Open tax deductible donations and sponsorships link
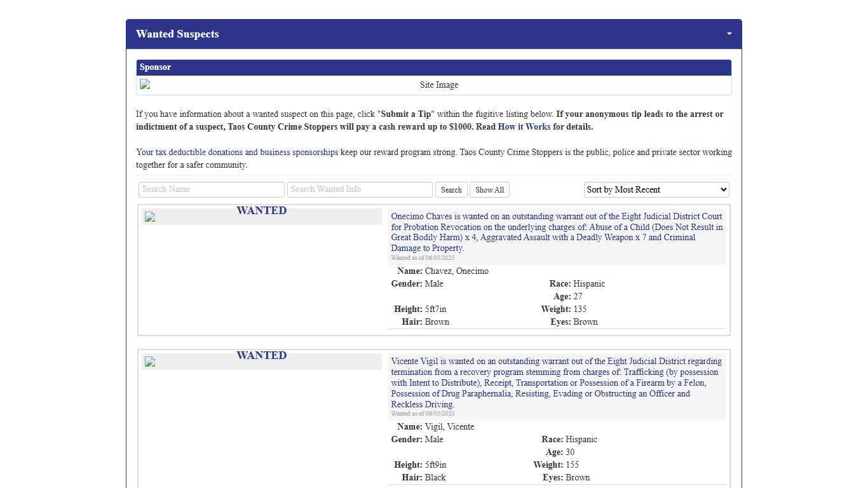 point(236,152)
